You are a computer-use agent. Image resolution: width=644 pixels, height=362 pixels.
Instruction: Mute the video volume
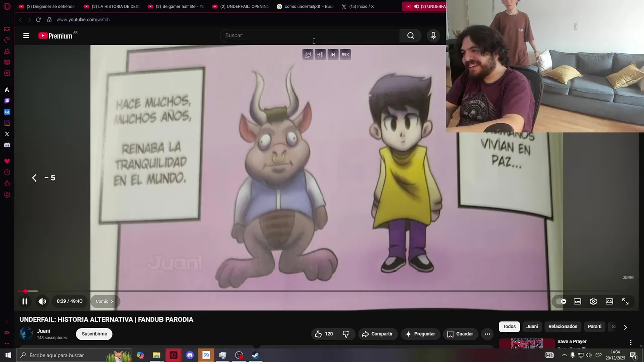click(x=42, y=301)
